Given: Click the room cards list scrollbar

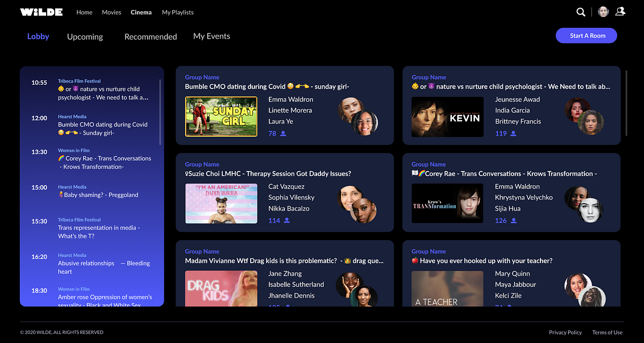Looking at the screenshot, I should pyautogui.click(x=626, y=102).
